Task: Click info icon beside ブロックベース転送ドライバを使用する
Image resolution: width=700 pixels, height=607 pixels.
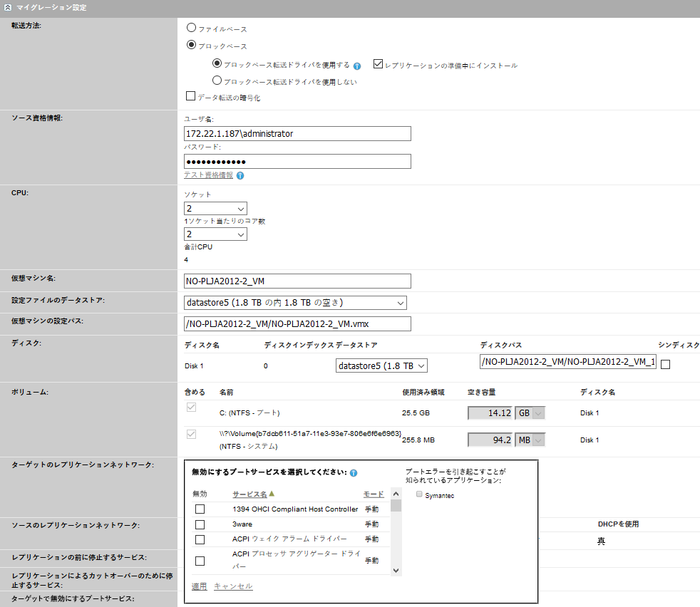Action: pos(357,66)
